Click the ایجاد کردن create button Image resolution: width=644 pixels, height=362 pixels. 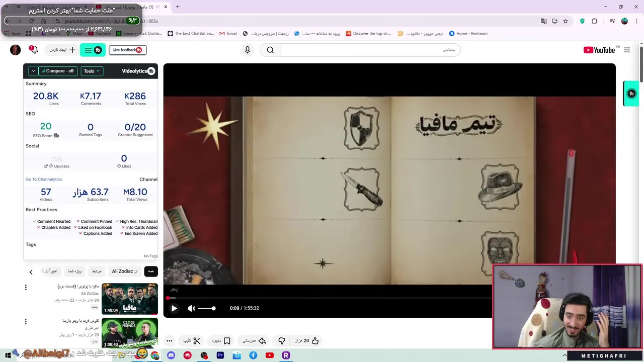62,50
